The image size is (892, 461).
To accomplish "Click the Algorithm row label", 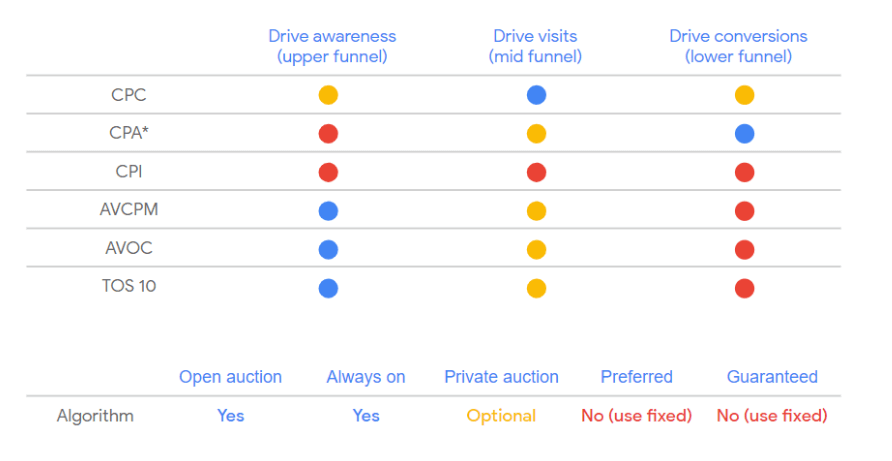I will pos(95,415).
